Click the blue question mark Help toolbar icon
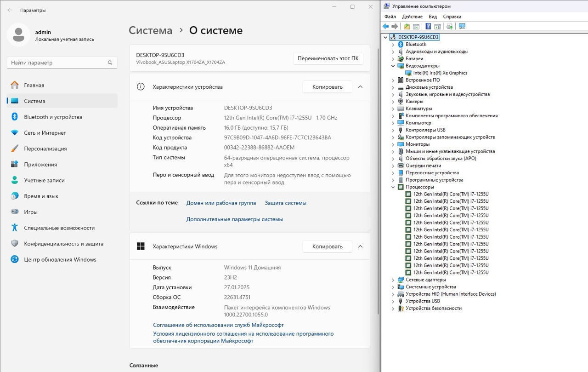 point(428,26)
